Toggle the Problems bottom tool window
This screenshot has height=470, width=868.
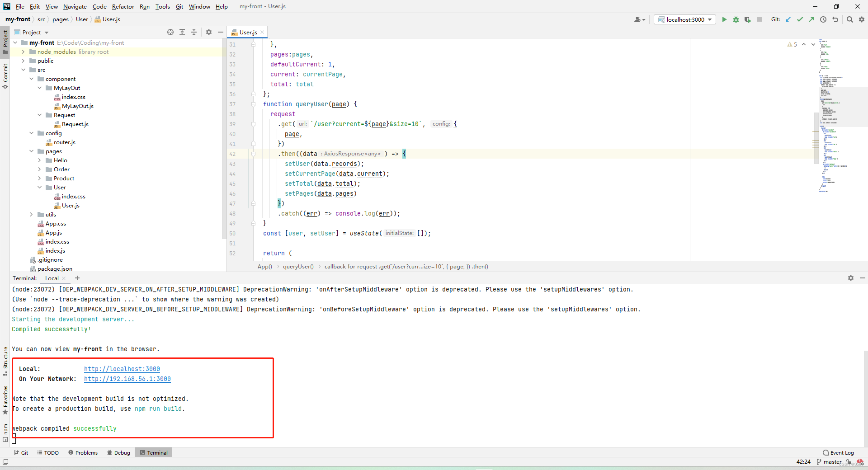click(x=83, y=453)
